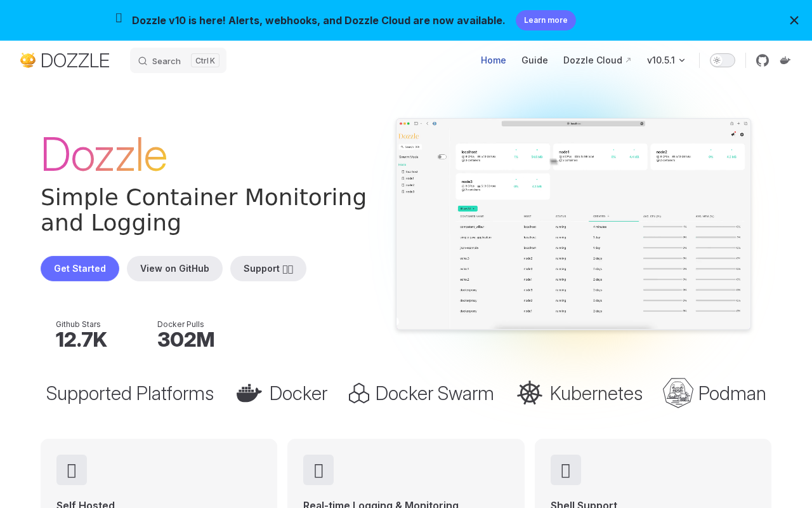Click the 12.7K Github Stars value

pyautogui.click(x=81, y=340)
